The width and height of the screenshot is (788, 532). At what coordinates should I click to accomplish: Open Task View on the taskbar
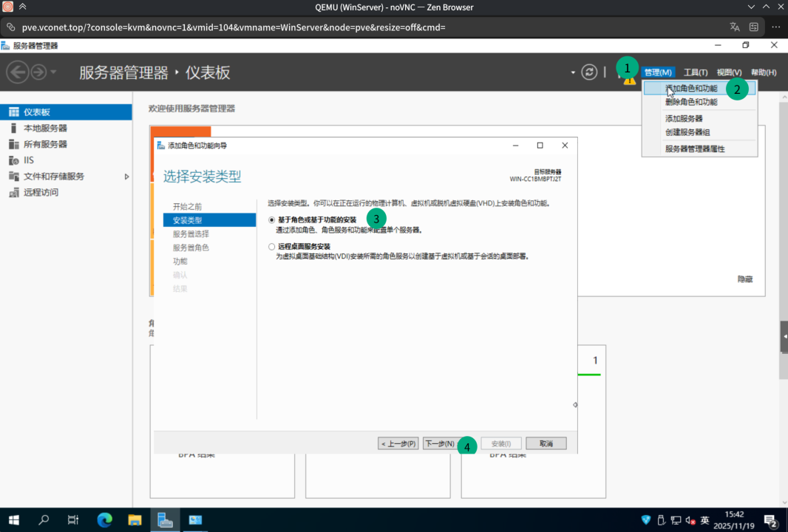73,520
